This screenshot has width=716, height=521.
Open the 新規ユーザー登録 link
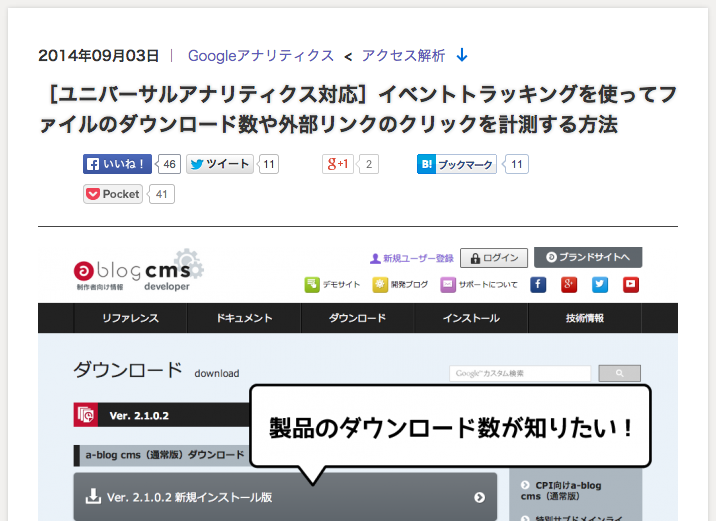pyautogui.click(x=418, y=258)
